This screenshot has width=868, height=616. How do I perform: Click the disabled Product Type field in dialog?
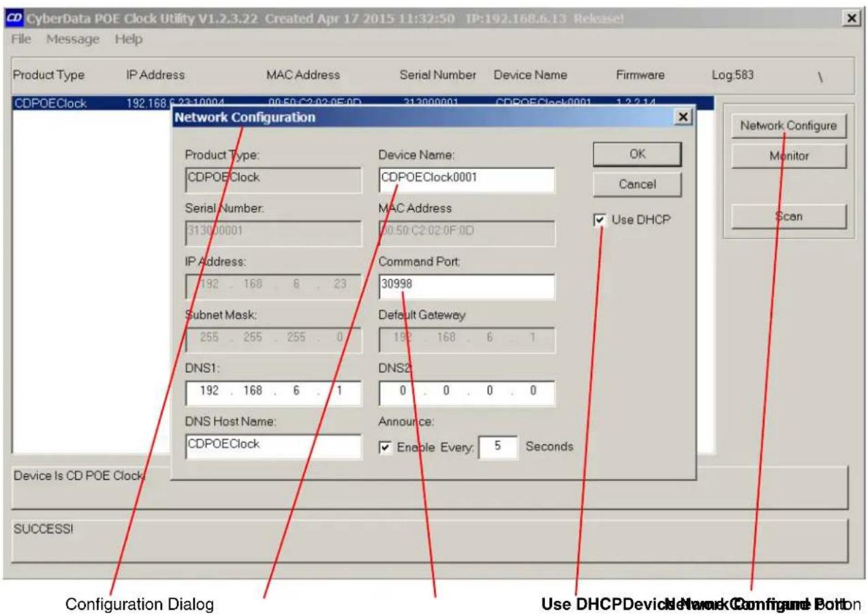pos(273,179)
